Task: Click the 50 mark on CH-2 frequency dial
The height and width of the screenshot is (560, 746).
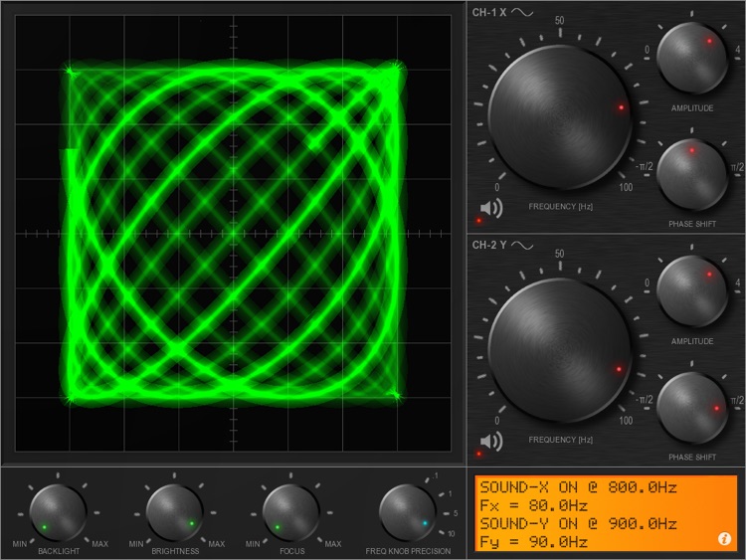Action: click(x=560, y=254)
